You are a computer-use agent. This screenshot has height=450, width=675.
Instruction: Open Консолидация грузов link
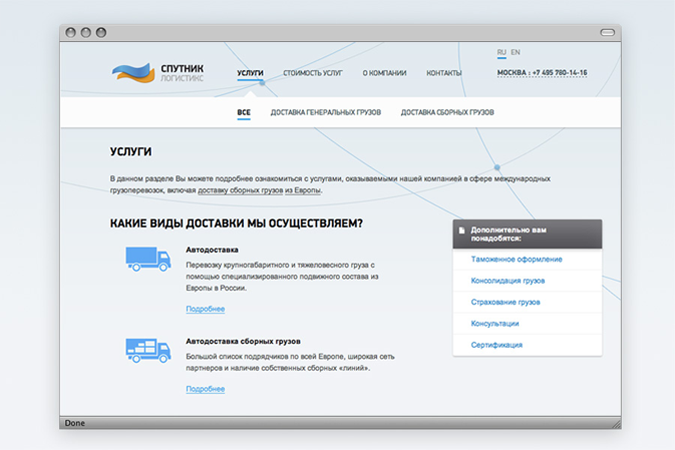pyautogui.click(x=507, y=281)
